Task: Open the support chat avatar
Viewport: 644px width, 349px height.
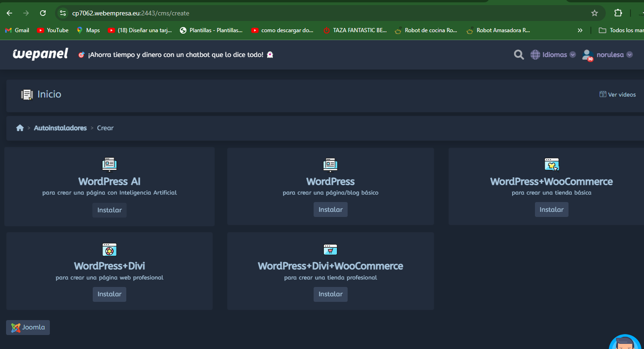Action: pos(624,342)
